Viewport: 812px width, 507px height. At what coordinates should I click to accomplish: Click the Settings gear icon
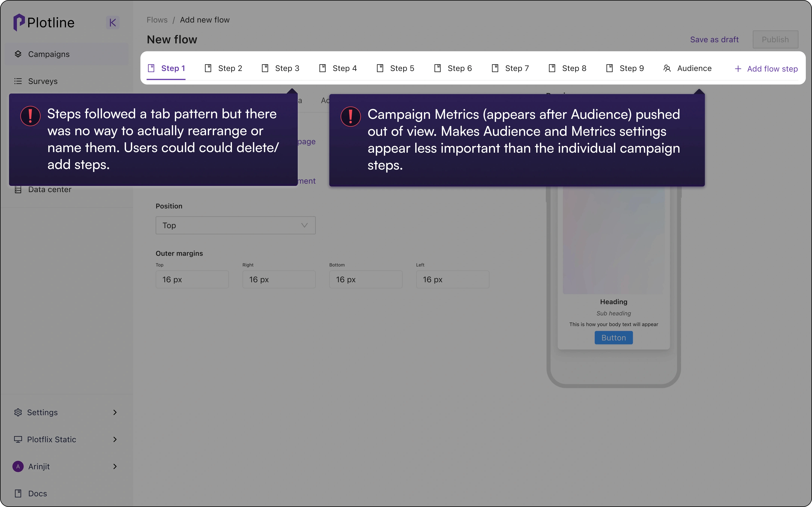click(x=18, y=412)
